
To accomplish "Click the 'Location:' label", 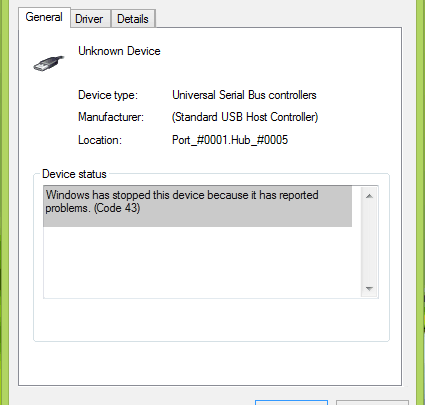I will click(100, 140).
